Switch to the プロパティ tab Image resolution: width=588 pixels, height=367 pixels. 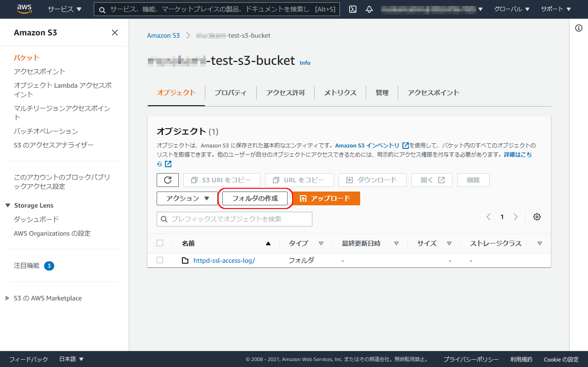[x=230, y=92]
